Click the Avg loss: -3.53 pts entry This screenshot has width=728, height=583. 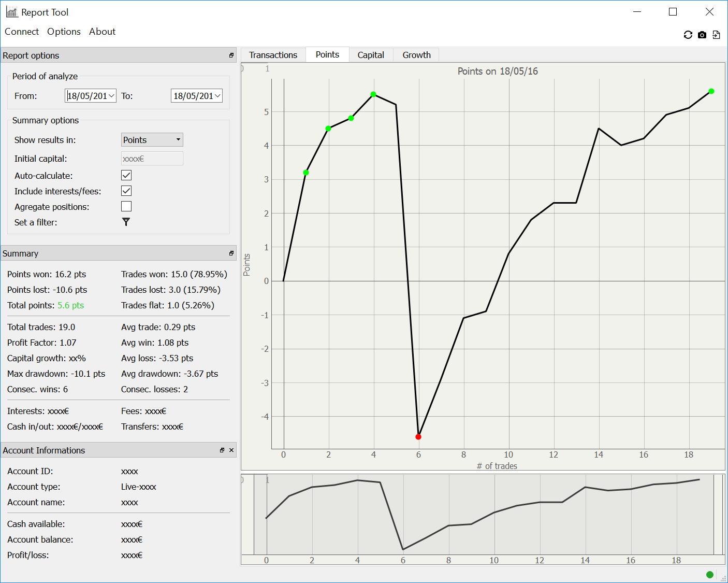(x=157, y=358)
